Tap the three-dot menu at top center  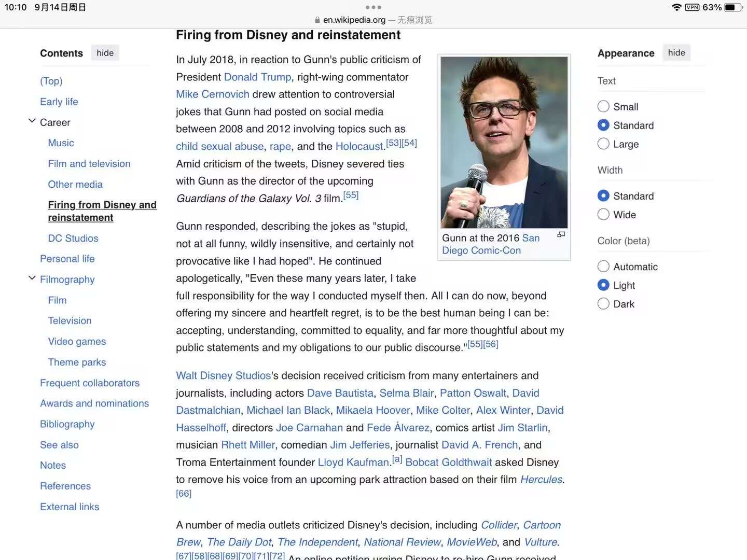click(x=373, y=7)
